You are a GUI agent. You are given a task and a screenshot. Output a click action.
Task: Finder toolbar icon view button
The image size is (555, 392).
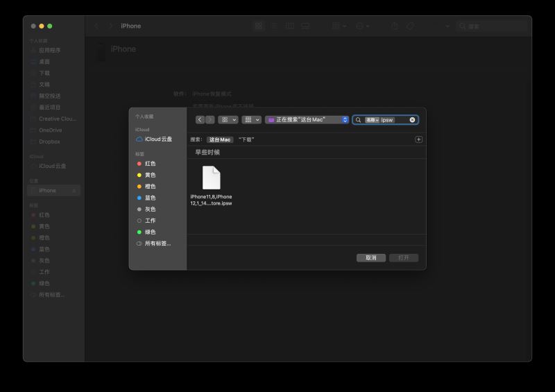click(x=259, y=26)
